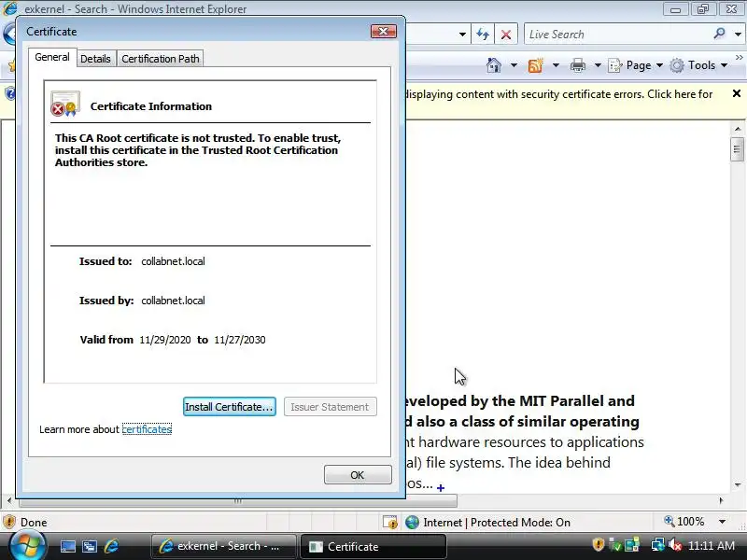Select the Certificate taskbar button
Viewport: 747px width, 560px height.
[x=373, y=546]
